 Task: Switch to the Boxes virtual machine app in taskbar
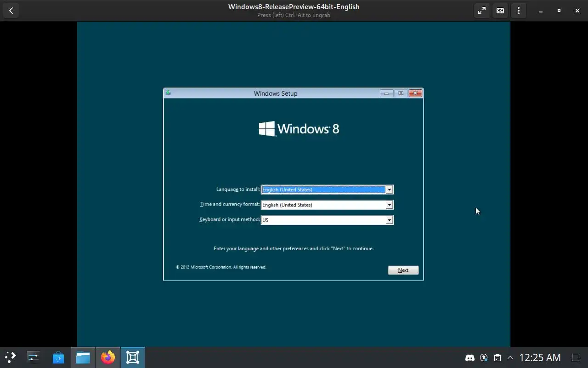[133, 357]
